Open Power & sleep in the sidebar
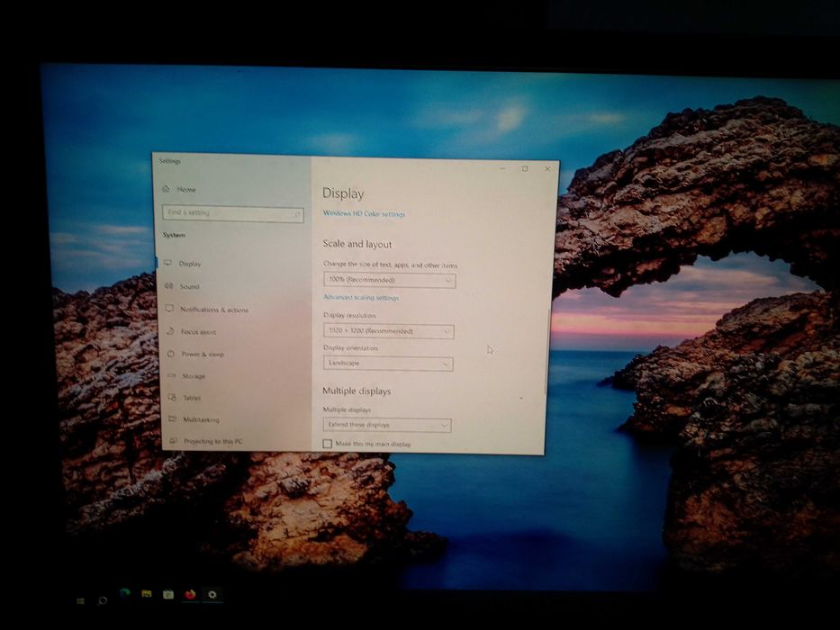The height and width of the screenshot is (630, 840). (235, 354)
